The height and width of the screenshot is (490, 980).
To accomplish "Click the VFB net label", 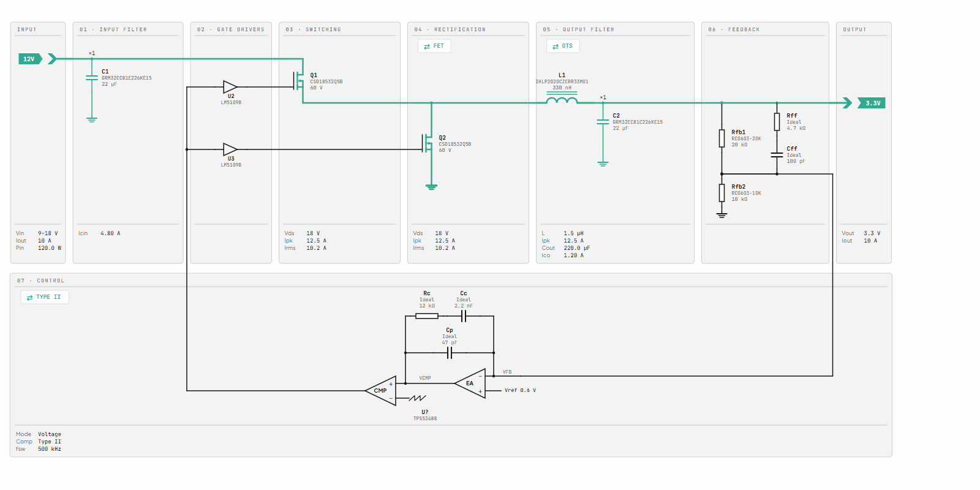I will [x=507, y=372].
